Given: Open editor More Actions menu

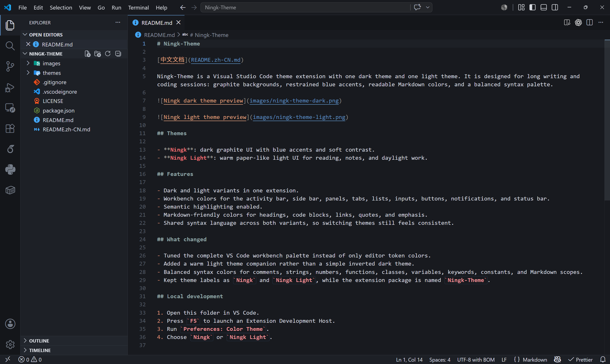Looking at the screenshot, I should [601, 23].
